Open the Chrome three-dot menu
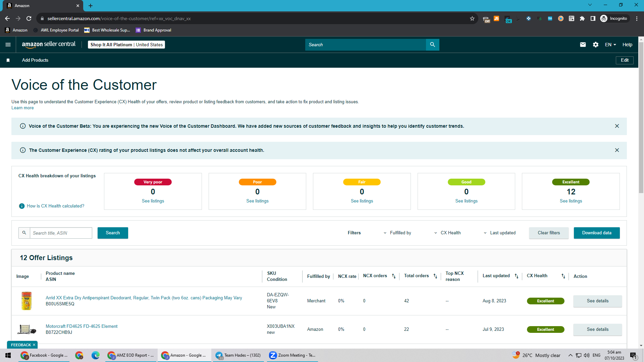This screenshot has height=362, width=644. [x=637, y=18]
